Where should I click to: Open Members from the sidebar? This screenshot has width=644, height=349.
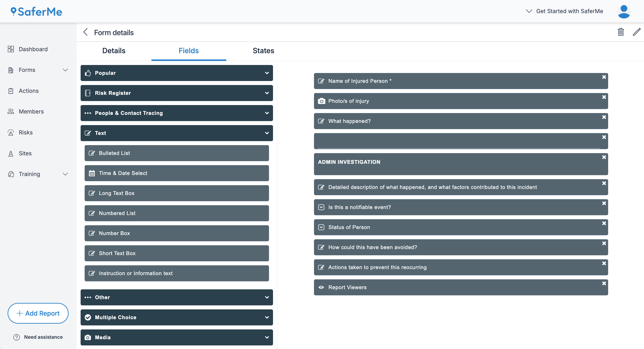[31, 112]
